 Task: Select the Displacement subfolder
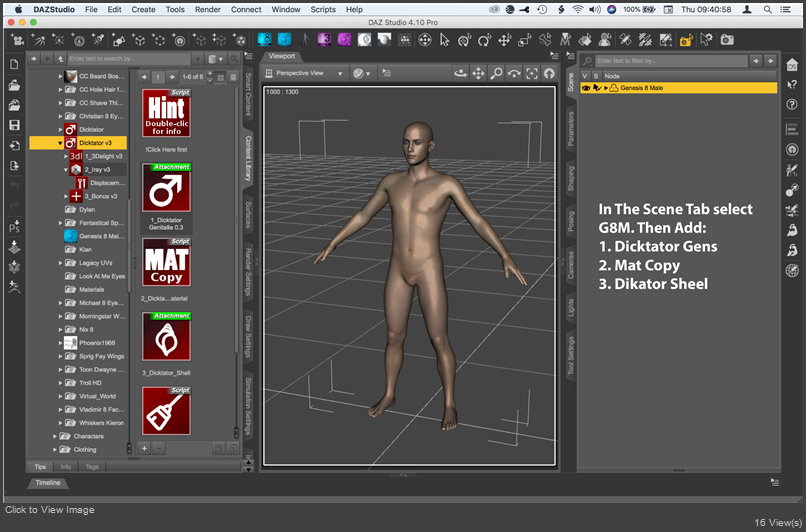101,183
